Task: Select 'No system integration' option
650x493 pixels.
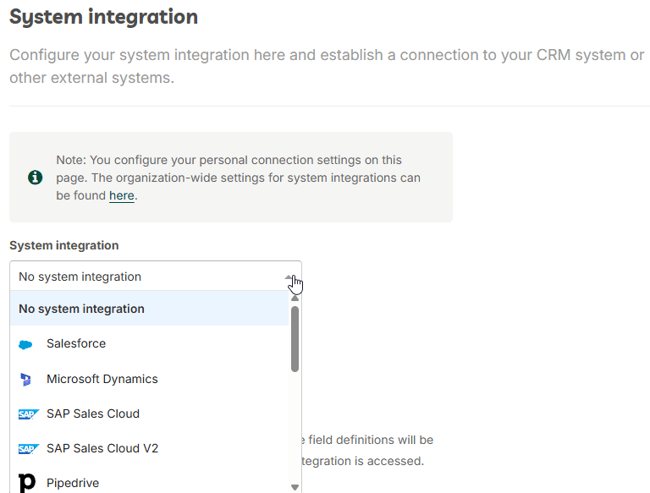Action: (149, 308)
